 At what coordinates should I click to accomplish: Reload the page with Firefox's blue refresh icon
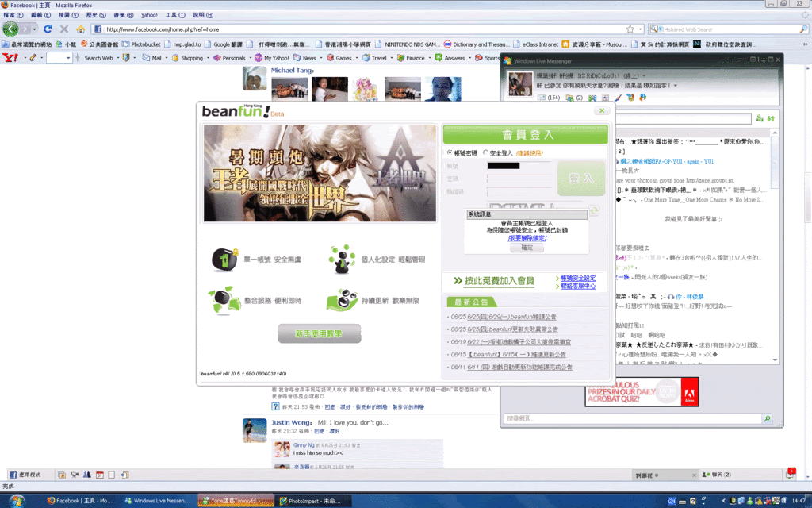[x=48, y=29]
